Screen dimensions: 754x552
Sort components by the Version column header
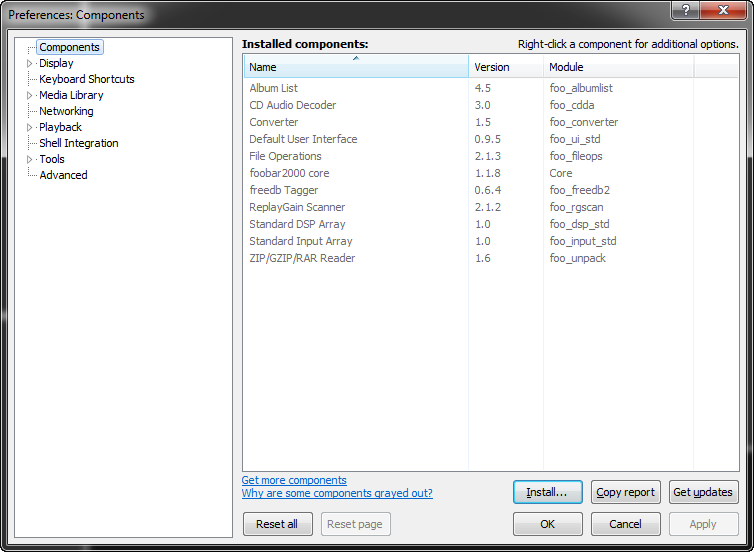pyautogui.click(x=506, y=66)
